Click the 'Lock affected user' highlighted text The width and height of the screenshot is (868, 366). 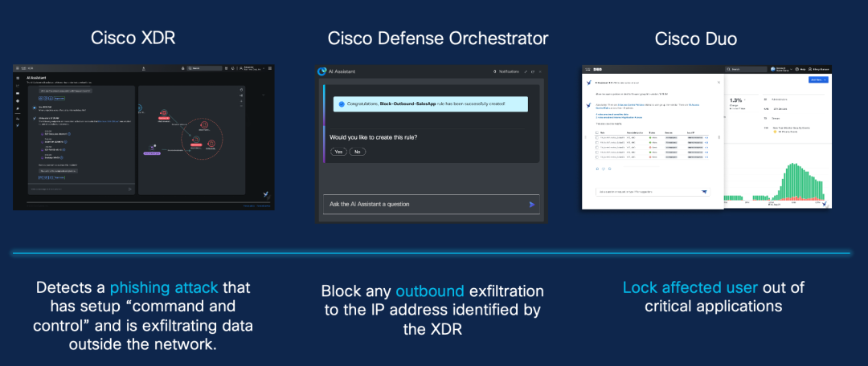(690, 288)
